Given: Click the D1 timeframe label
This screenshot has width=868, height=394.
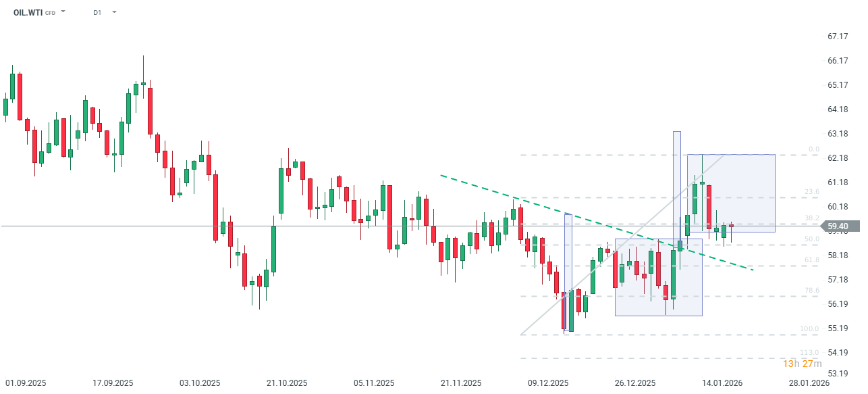Looking at the screenshot, I should [97, 12].
